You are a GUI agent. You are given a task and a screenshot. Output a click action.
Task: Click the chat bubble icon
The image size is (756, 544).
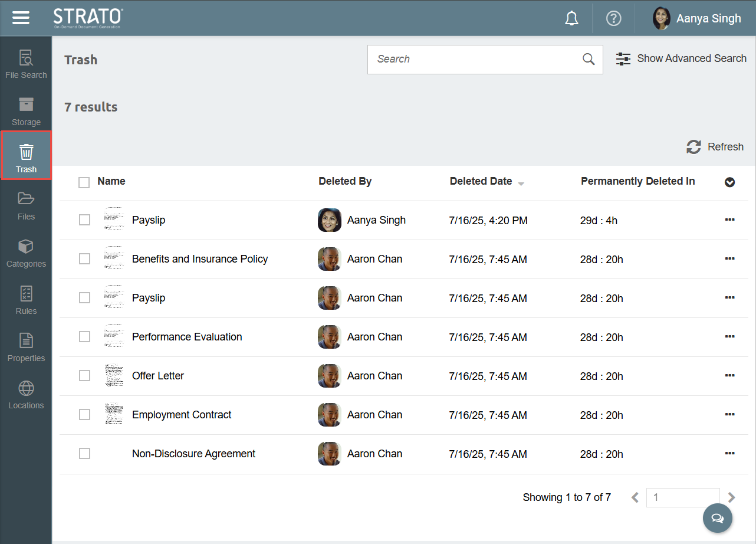click(x=717, y=519)
